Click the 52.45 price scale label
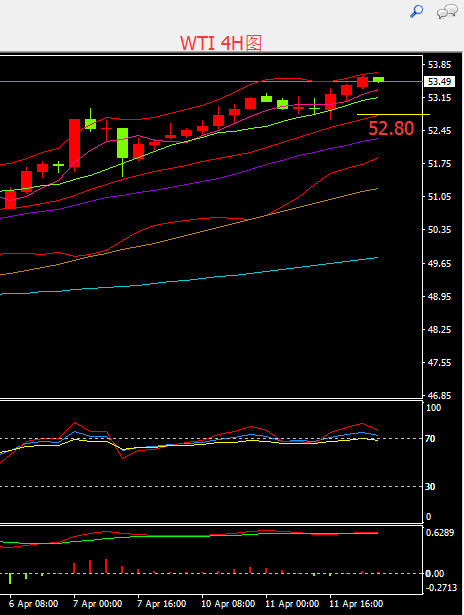 coord(439,131)
